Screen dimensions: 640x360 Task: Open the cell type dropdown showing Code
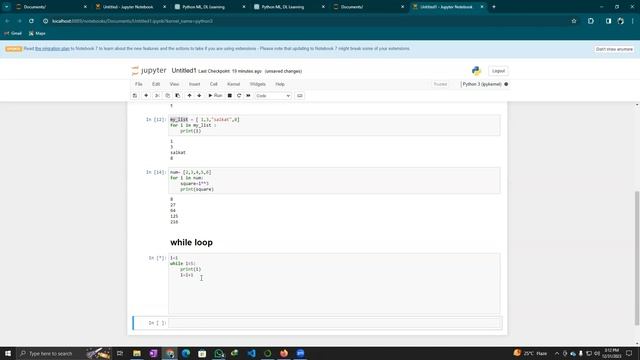(273, 96)
